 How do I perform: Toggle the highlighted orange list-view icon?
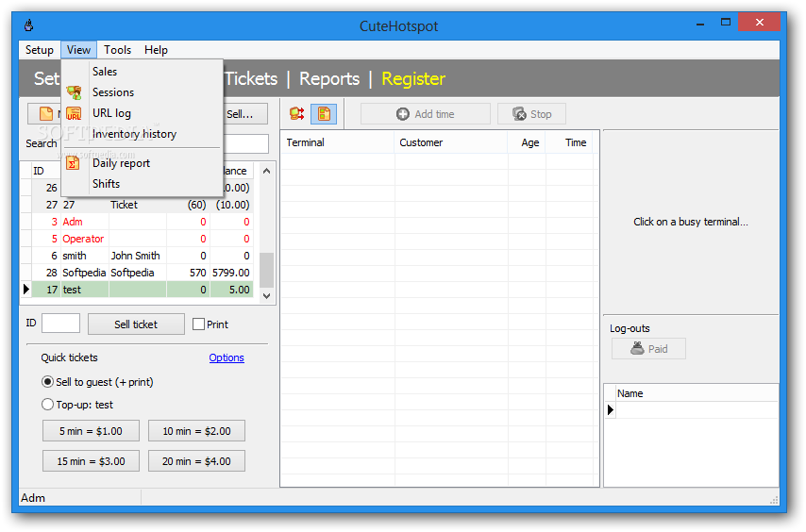coord(324,113)
